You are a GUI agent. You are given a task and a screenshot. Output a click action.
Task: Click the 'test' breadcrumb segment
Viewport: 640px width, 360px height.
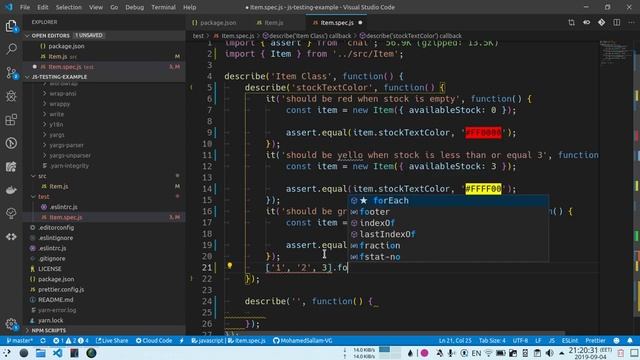pos(198,36)
